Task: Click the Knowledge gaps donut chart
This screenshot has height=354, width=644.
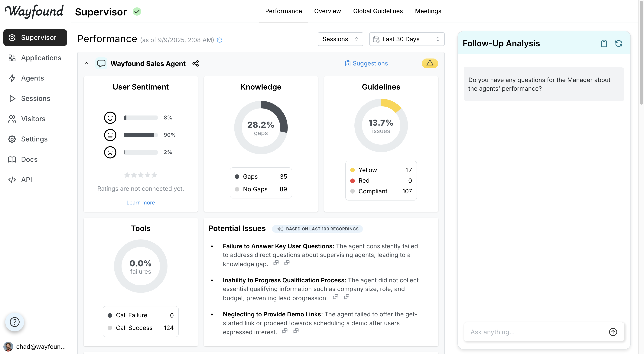Action: tap(261, 127)
